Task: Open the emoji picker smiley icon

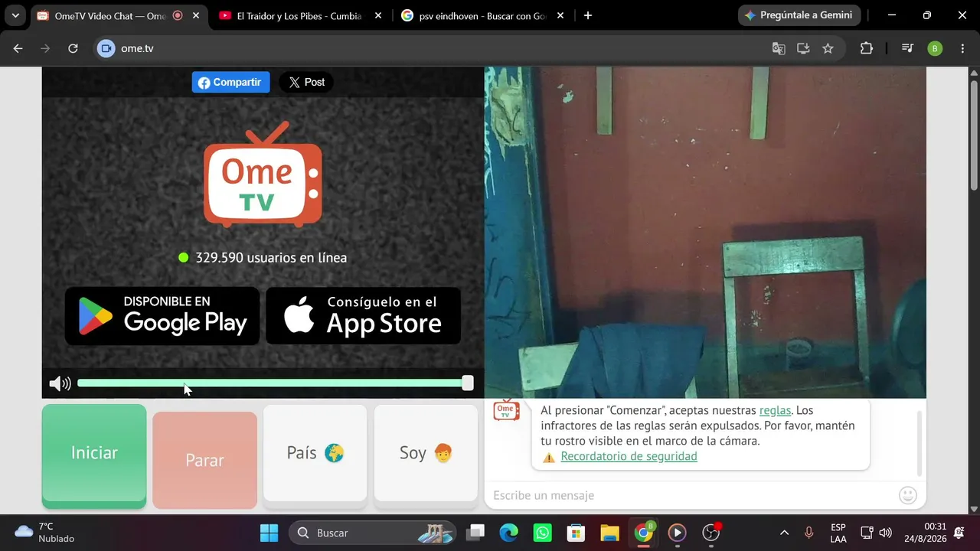Action: tap(908, 496)
